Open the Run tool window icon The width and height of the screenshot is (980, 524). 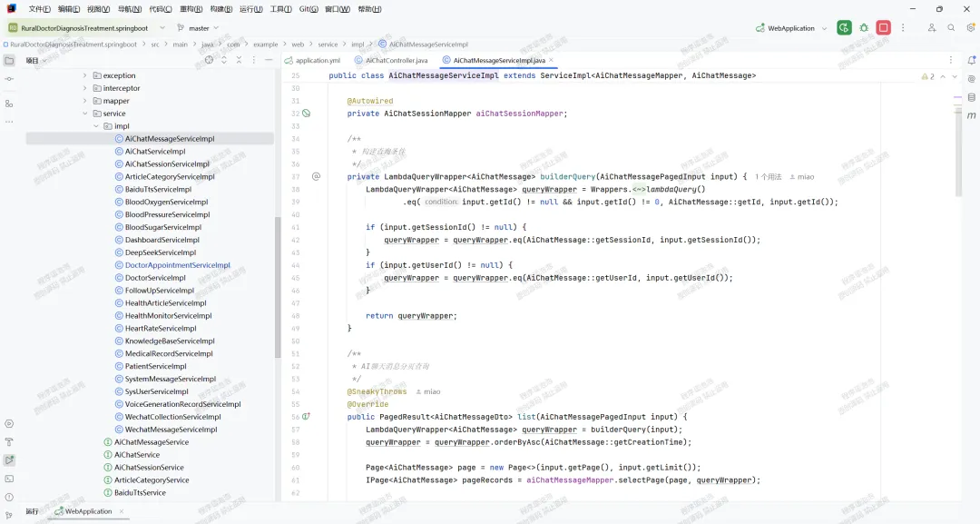tap(9, 460)
